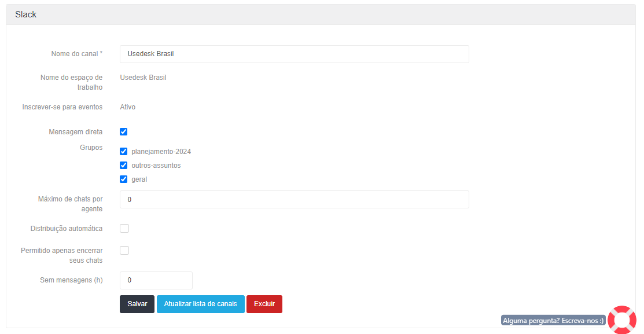The width and height of the screenshot is (644, 334).
Task: Click the Slack panel header title
Action: tap(26, 14)
